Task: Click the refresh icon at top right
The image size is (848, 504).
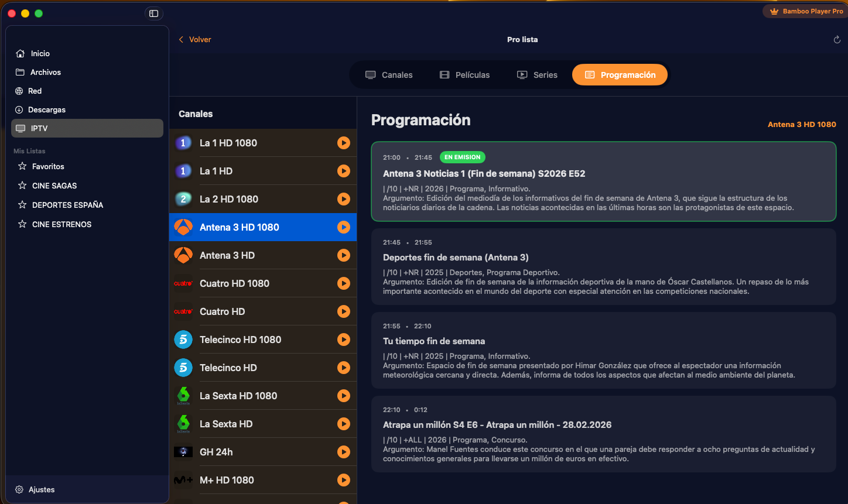Action: 837,40
